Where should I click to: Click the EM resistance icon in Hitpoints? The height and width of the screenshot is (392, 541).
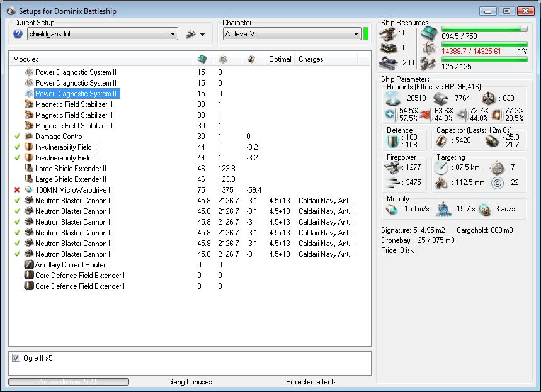(391, 115)
